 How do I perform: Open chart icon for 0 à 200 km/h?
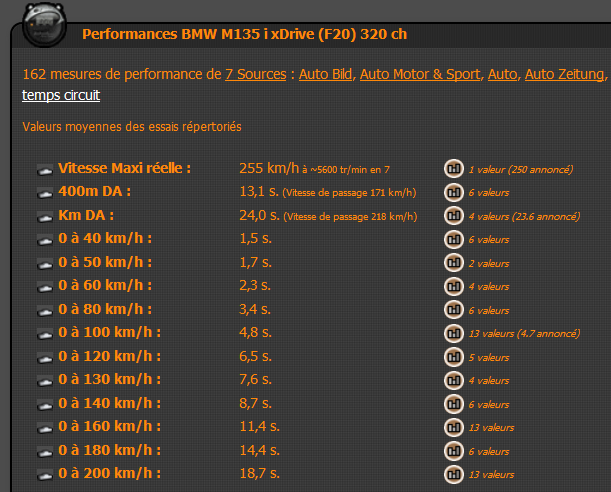point(454,474)
